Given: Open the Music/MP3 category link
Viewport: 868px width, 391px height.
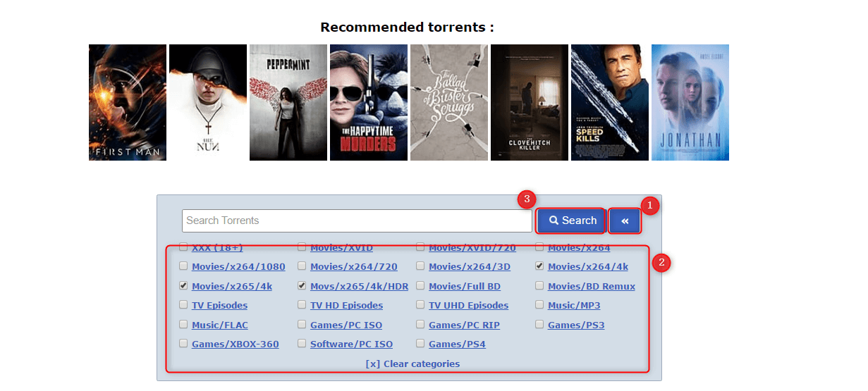Looking at the screenshot, I should pos(574,306).
